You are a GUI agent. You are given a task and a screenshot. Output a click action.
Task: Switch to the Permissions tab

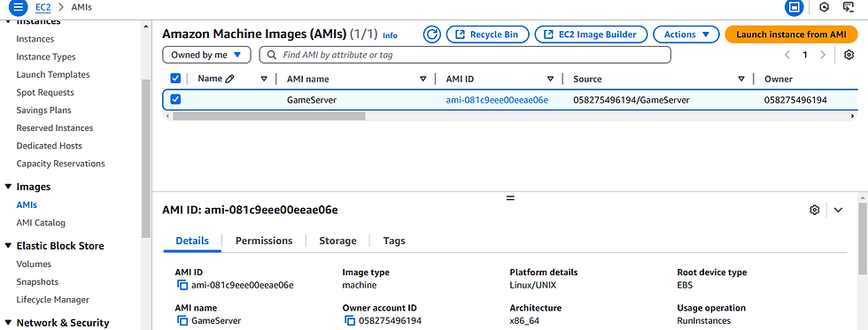[x=264, y=241]
